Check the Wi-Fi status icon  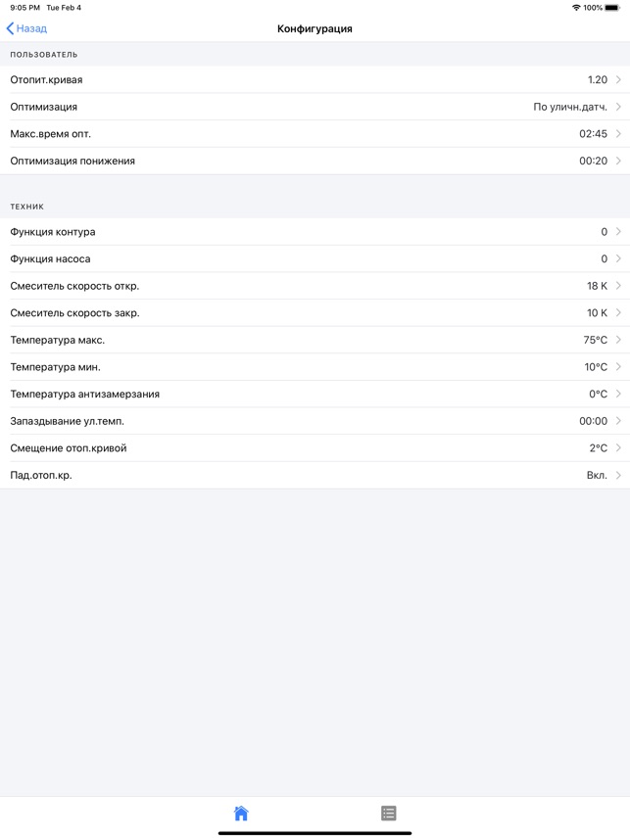[x=576, y=8]
